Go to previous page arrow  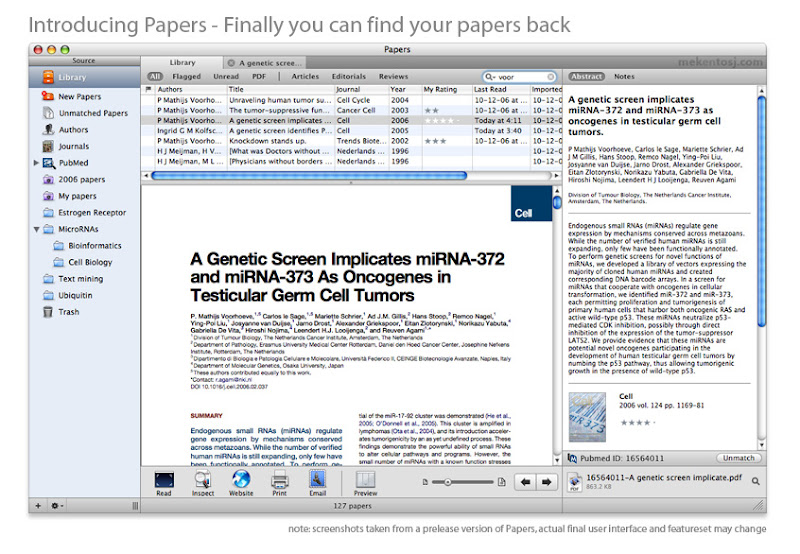click(526, 482)
